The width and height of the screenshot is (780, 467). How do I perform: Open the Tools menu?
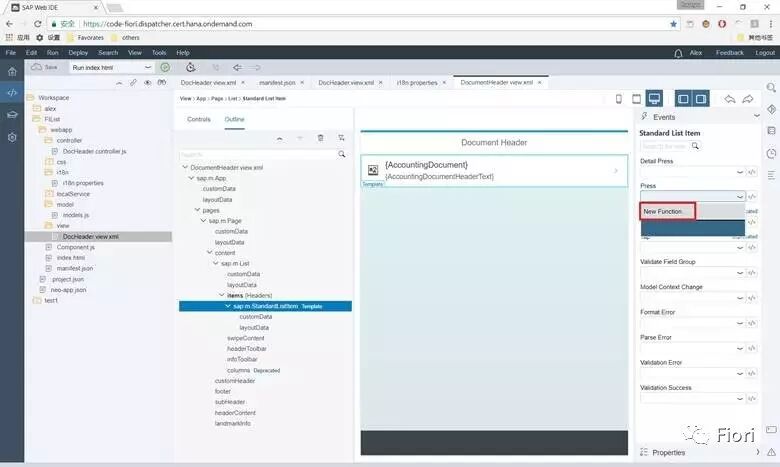(x=159, y=53)
